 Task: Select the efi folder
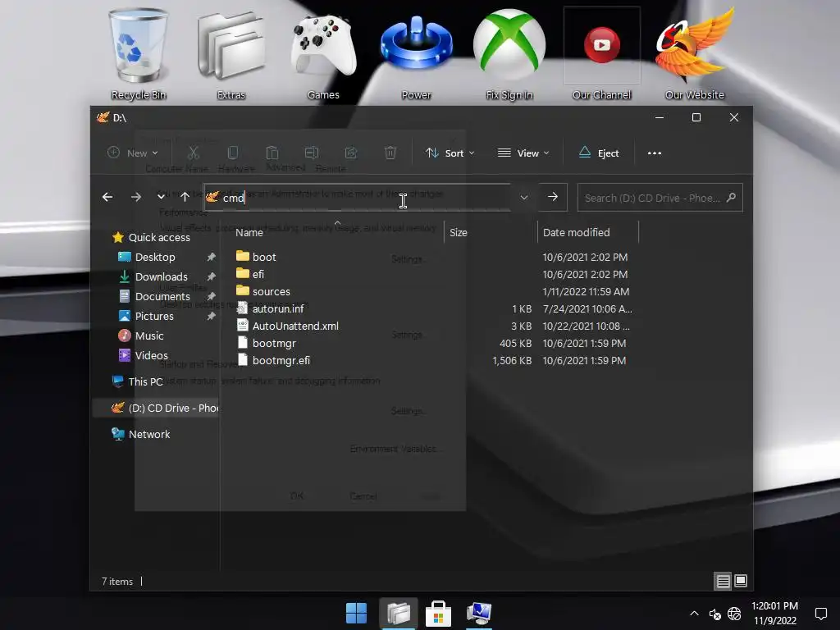pyautogui.click(x=258, y=274)
